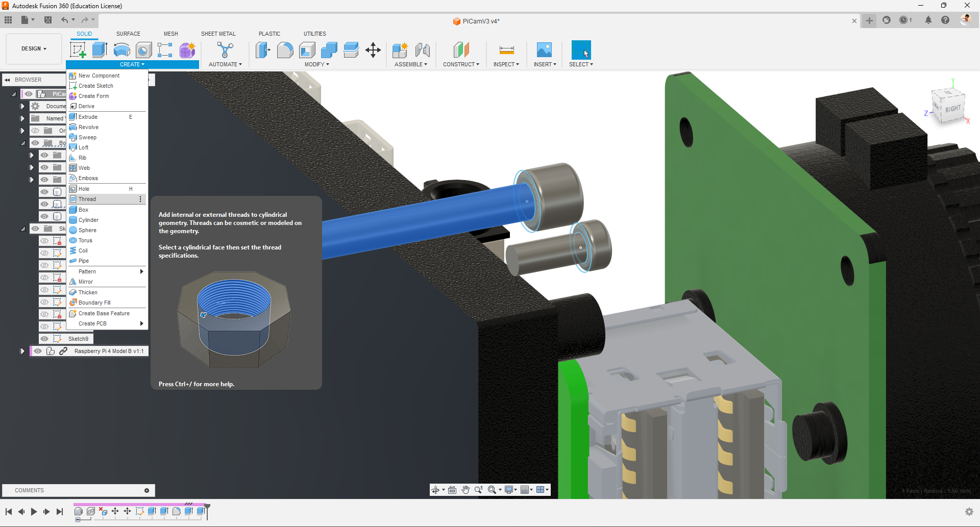Select the Press Pull tool icon
This screenshot has width=980, height=527.
(263, 50)
